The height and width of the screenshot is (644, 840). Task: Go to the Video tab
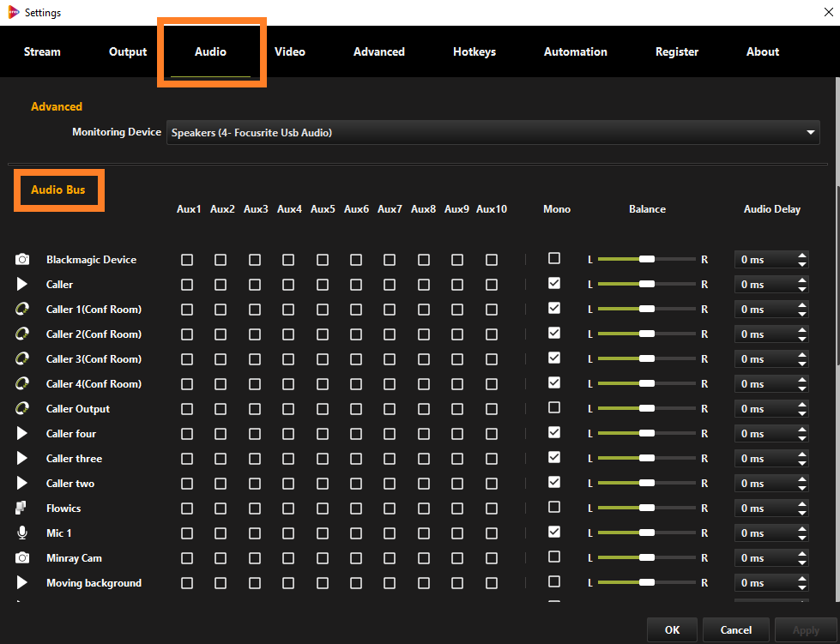290,52
